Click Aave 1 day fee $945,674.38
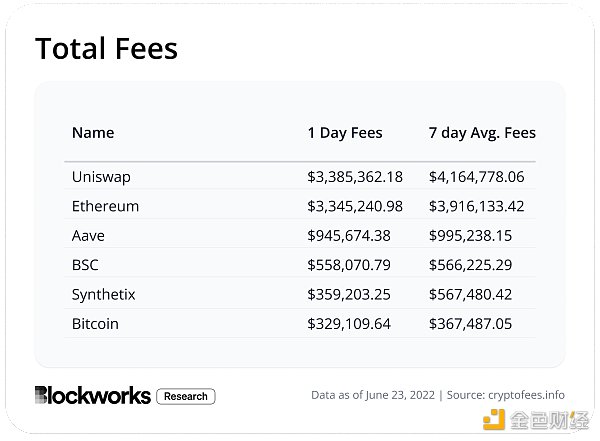Image resolution: width=600 pixels, height=441 pixels. (x=349, y=236)
